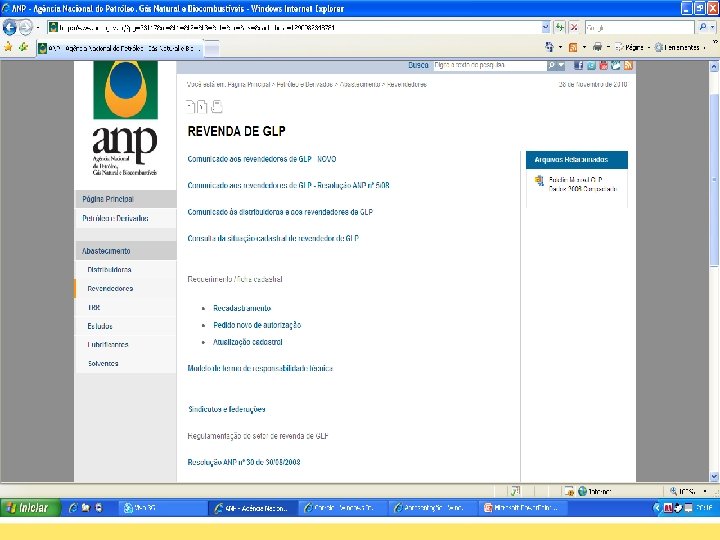
Task: Open the ANP Twitter icon
Action: point(591,65)
